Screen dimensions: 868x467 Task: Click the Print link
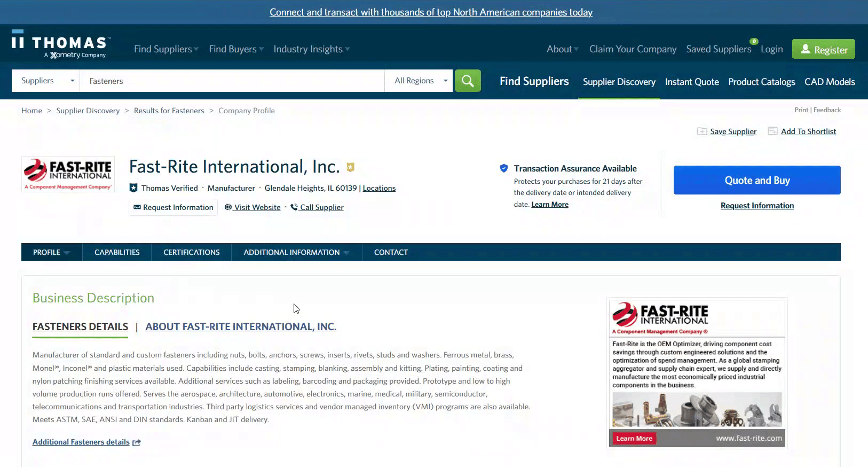click(x=801, y=110)
